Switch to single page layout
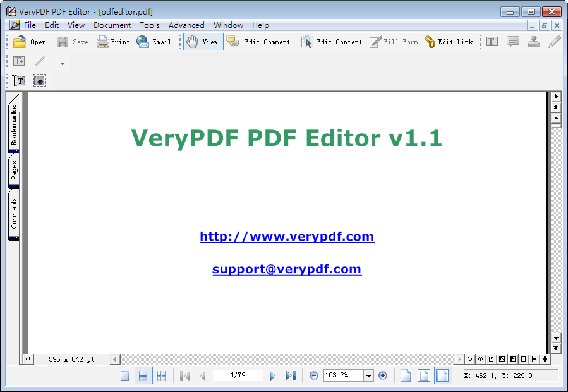This screenshot has width=568, height=392. (124, 376)
